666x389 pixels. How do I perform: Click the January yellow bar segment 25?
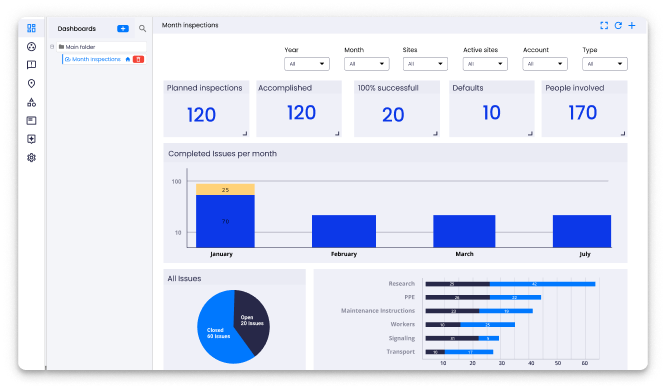point(225,189)
